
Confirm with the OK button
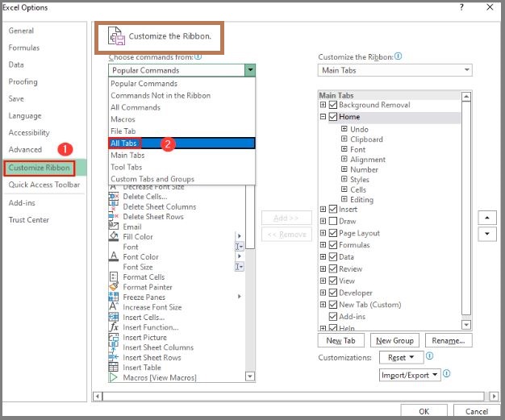(x=424, y=411)
